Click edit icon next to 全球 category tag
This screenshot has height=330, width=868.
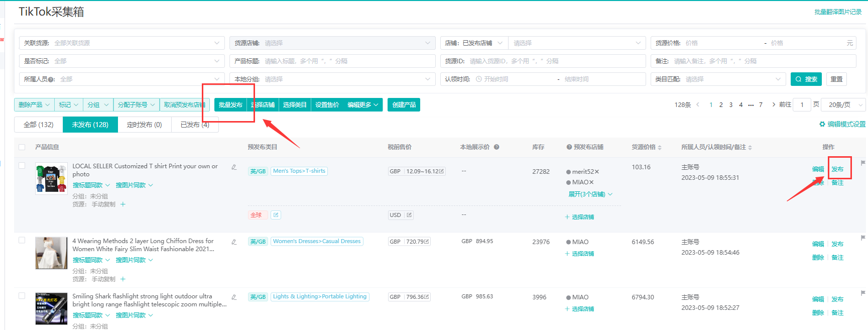coord(276,215)
